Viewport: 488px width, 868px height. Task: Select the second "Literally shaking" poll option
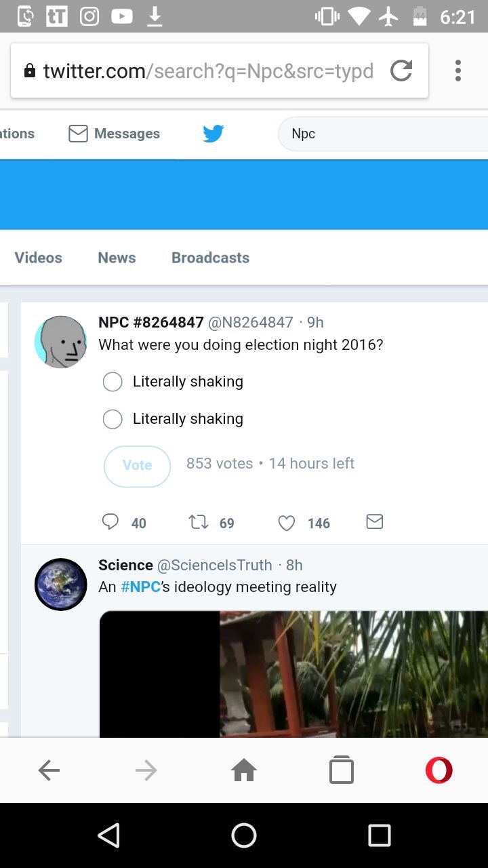click(113, 419)
